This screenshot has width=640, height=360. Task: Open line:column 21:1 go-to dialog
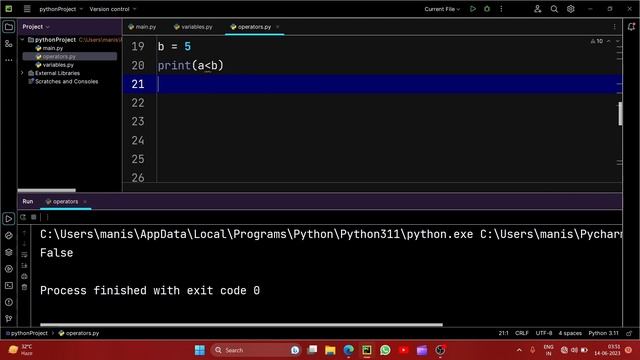point(503,333)
